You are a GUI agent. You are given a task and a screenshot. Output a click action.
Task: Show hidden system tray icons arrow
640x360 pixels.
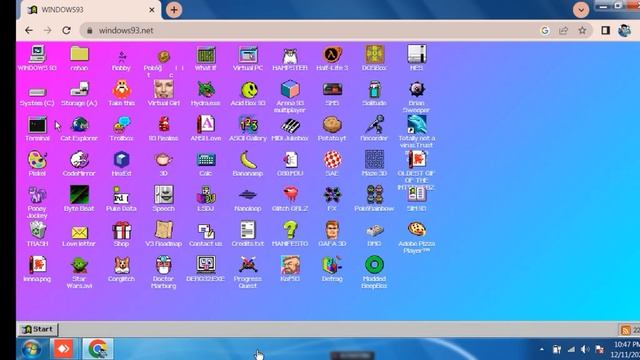click(542, 349)
